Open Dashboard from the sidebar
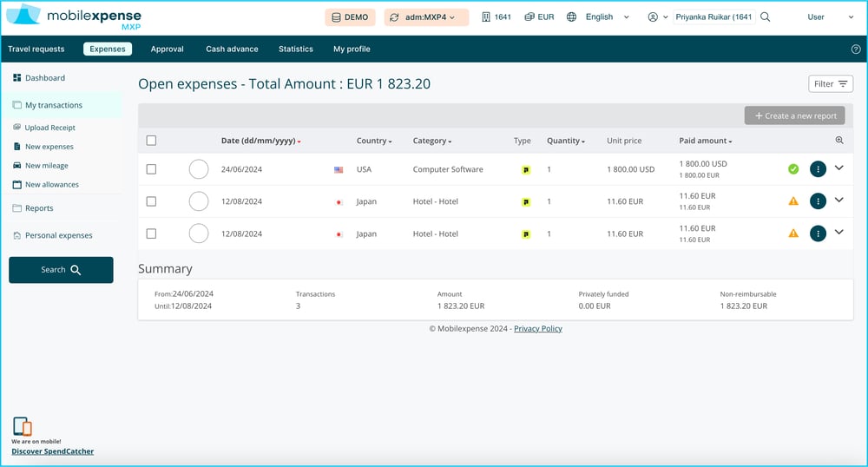The height and width of the screenshot is (467, 868). pos(44,78)
